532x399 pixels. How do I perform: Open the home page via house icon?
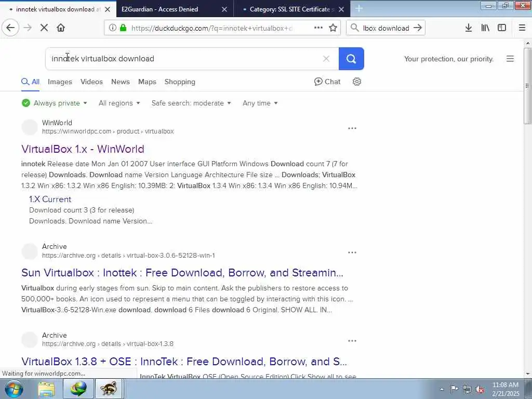tap(61, 28)
